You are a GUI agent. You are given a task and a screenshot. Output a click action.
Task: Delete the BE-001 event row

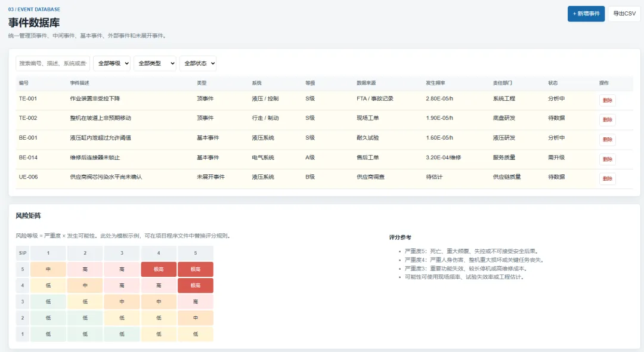608,139
